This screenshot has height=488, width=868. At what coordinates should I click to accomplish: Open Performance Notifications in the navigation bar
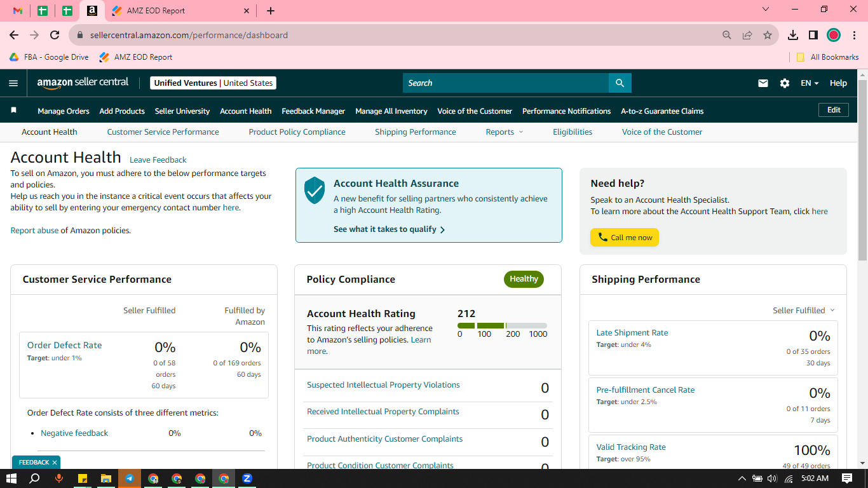(x=567, y=111)
